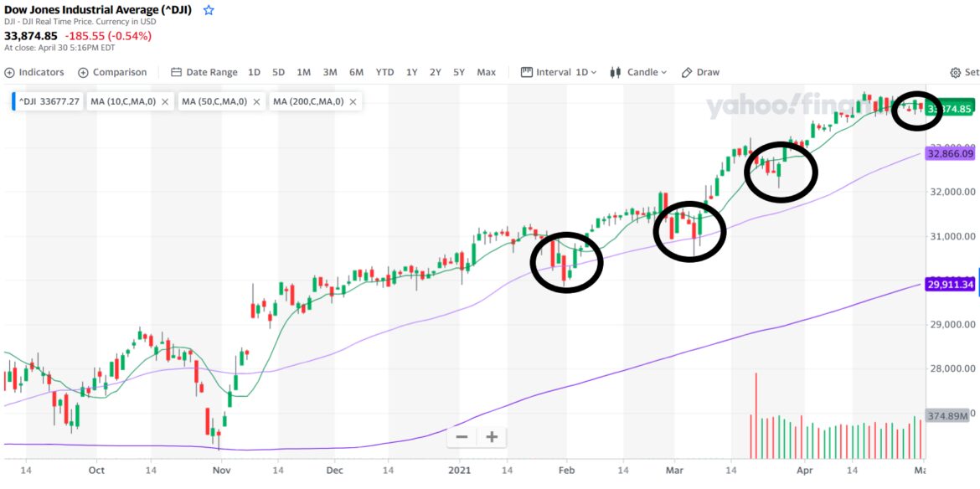Switch to the Max range tab
The height and width of the screenshot is (489, 980).
click(x=486, y=72)
